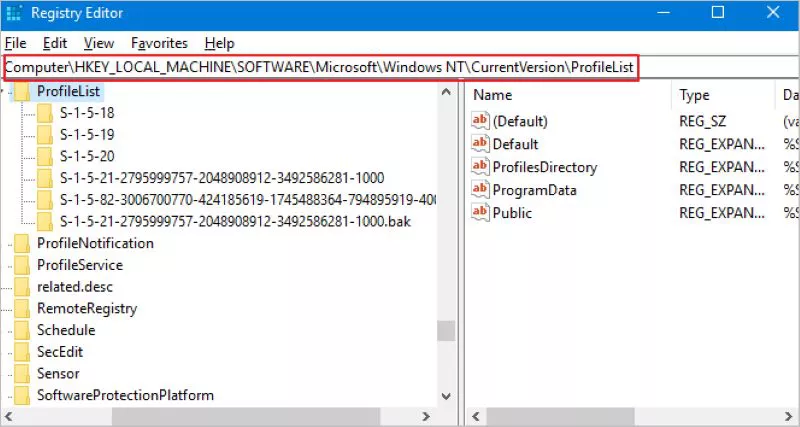Click the Public value's ab icon
Viewport: 800px width, 427px height.
480,212
